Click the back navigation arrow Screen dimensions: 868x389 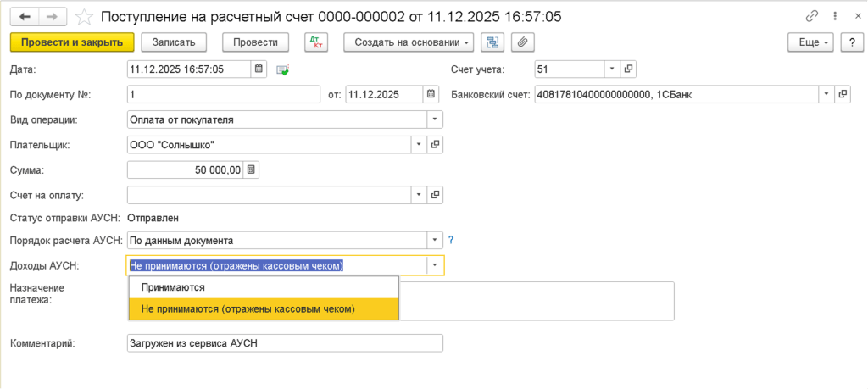click(x=24, y=17)
